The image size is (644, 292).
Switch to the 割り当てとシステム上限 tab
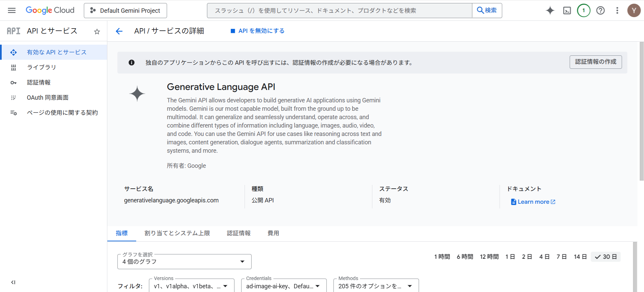point(177,233)
